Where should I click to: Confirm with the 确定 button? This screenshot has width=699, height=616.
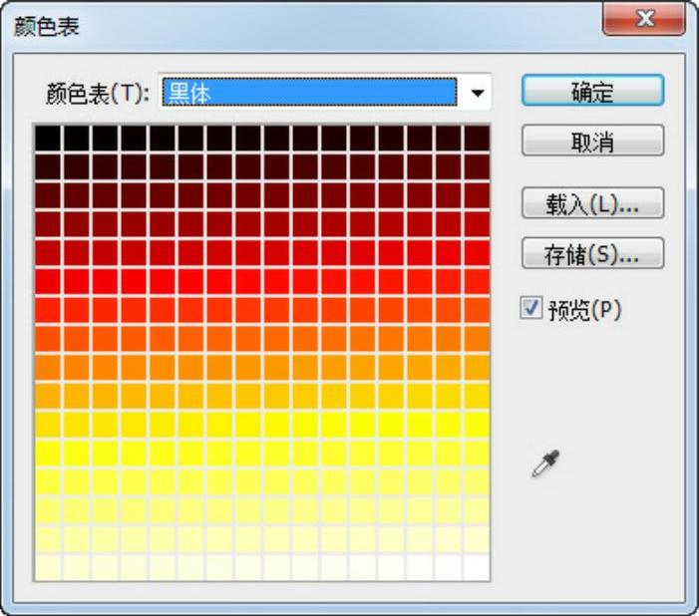click(x=592, y=92)
